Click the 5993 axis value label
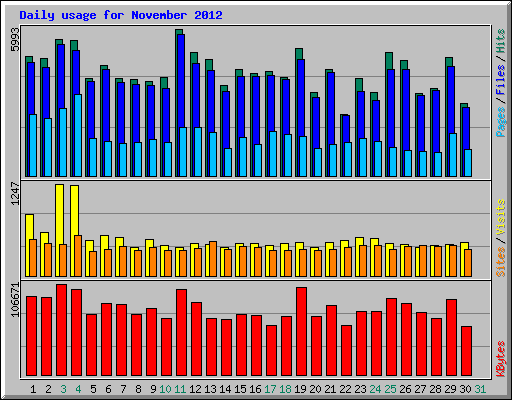The image size is (512, 400). (x=15, y=40)
